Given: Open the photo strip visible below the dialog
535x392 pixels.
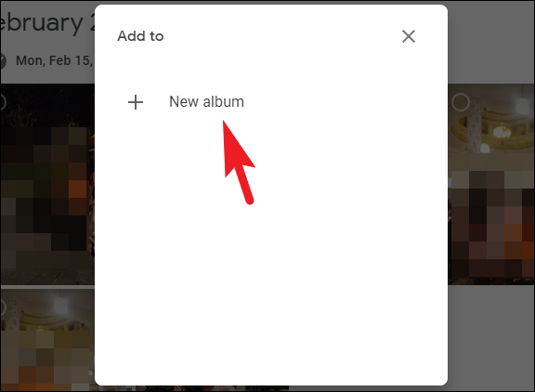Looking at the screenshot, I should point(212,388).
